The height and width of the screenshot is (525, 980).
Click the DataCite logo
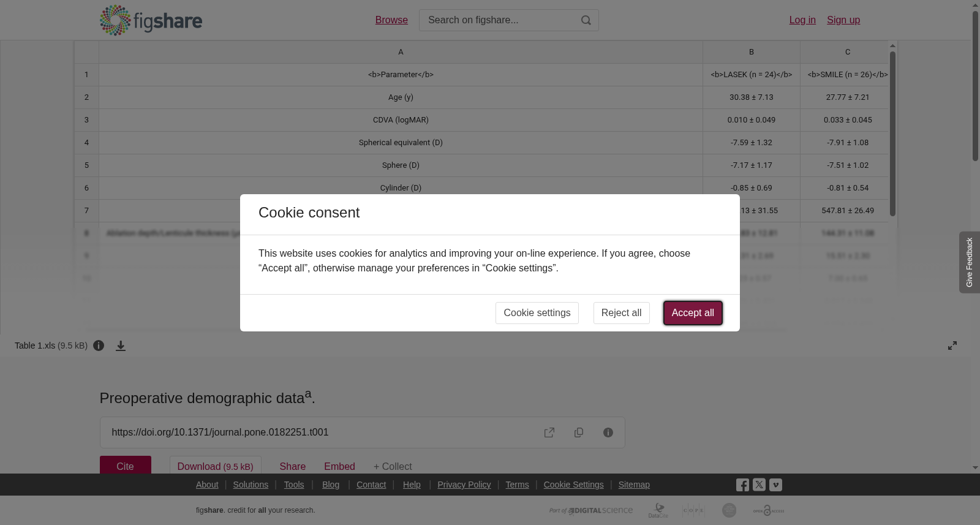click(x=658, y=510)
